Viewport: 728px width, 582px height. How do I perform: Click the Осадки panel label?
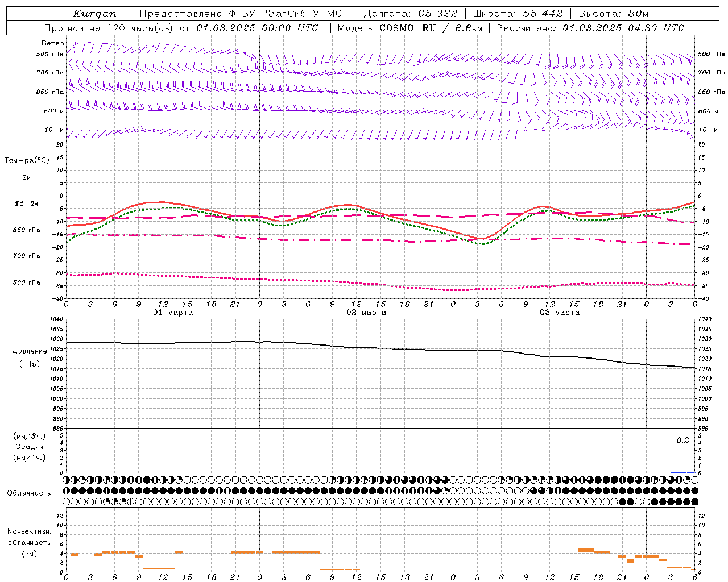(30, 447)
